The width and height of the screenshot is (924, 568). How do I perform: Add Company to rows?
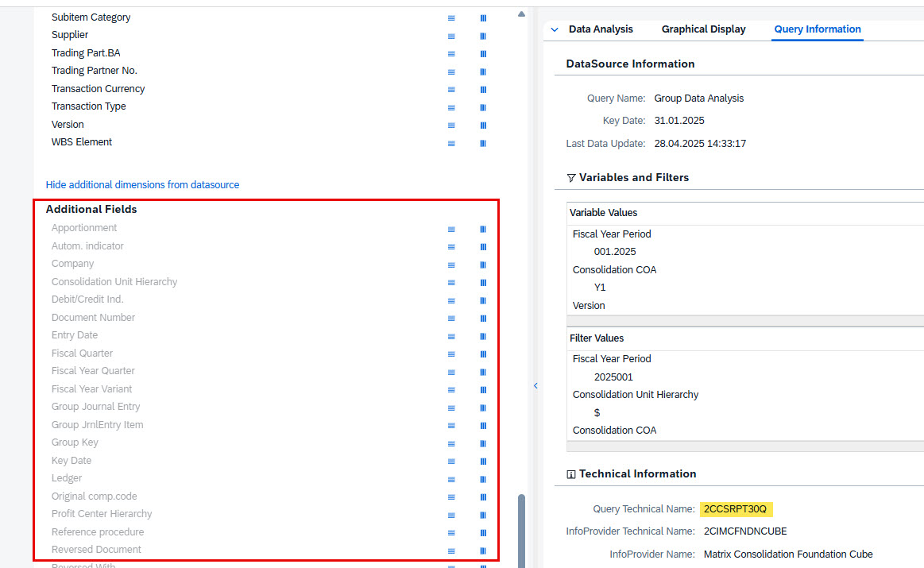(x=451, y=265)
